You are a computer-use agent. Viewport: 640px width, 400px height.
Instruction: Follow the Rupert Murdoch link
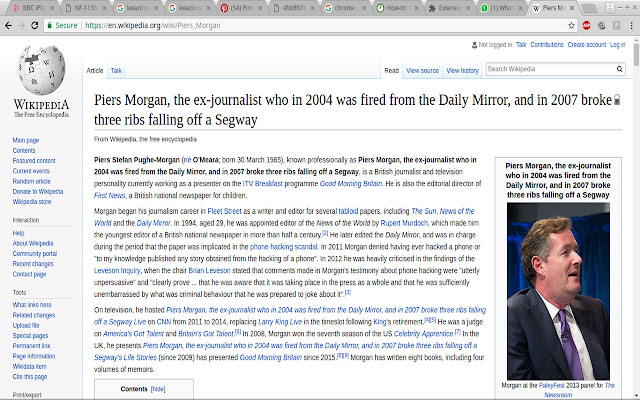point(404,223)
